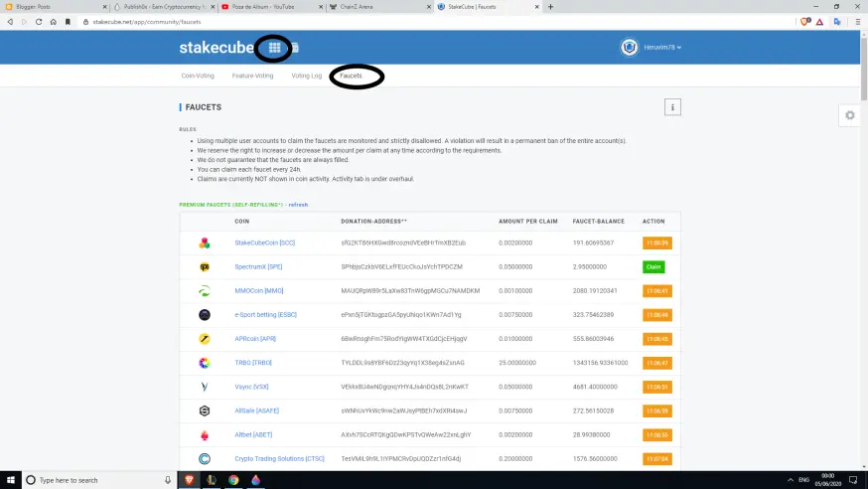Click the translate icon in browser toolbar

[837, 22]
